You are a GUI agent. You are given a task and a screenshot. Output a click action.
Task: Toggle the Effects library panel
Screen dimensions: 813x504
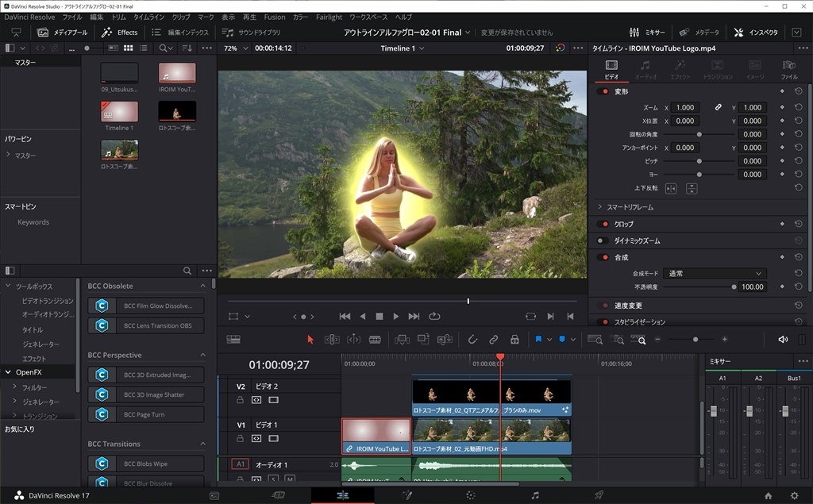pyautogui.click(x=120, y=33)
